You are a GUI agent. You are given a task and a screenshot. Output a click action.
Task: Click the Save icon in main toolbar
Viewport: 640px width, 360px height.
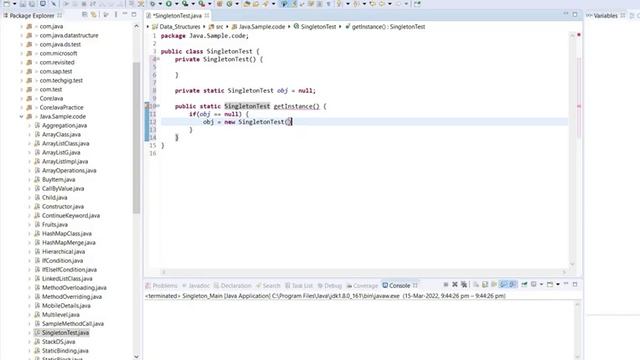point(22,4)
